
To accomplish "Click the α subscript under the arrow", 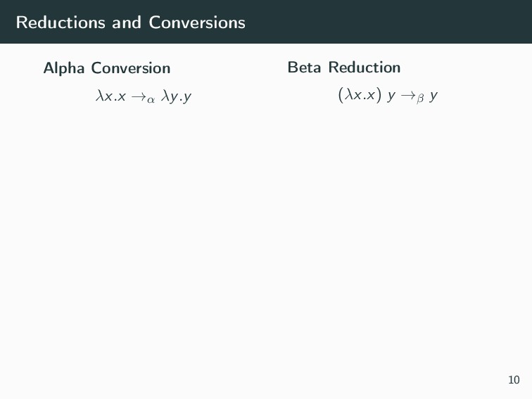I will tap(148, 99).
